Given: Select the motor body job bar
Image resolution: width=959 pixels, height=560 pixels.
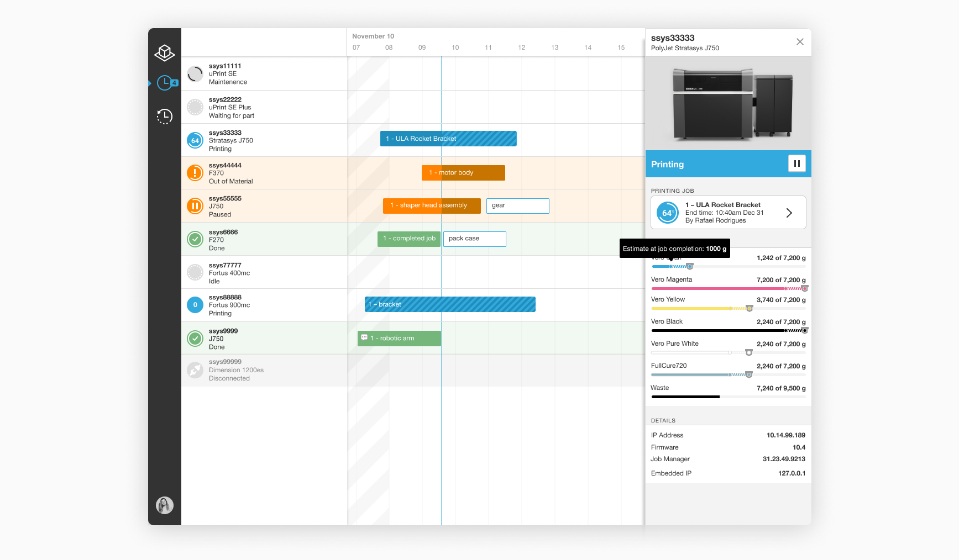Looking at the screenshot, I should tap(463, 173).
